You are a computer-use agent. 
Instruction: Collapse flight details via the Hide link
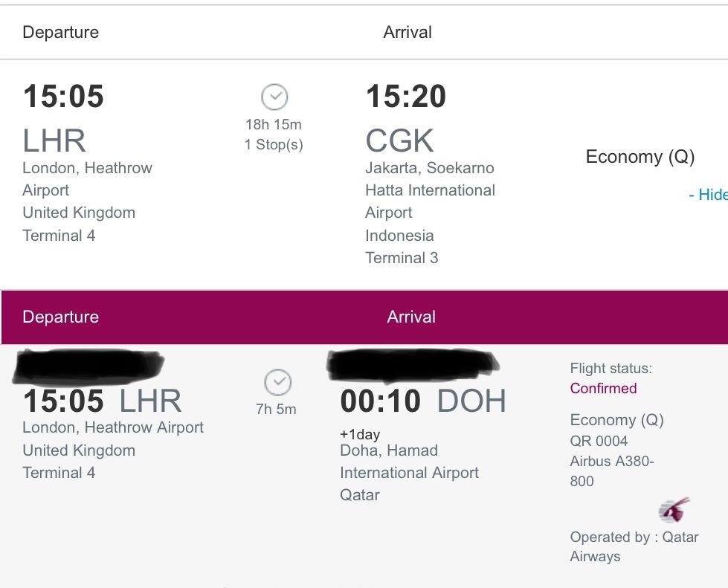pos(708,195)
